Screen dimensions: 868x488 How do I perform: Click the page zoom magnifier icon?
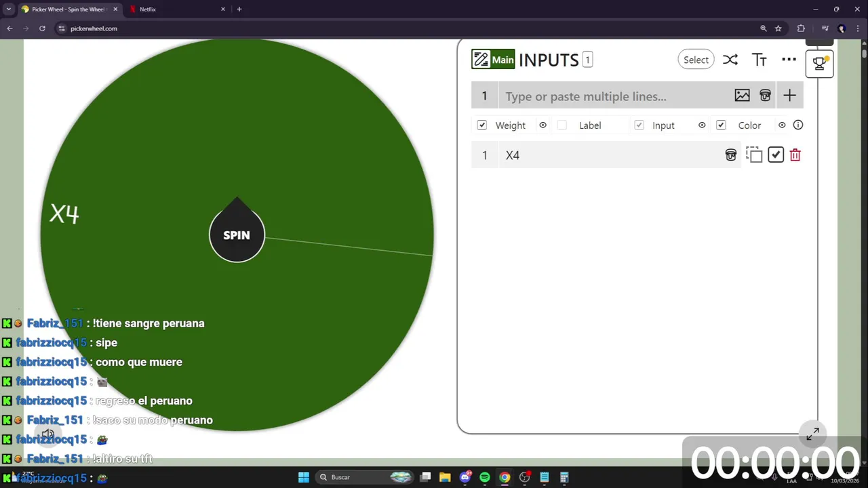click(x=764, y=28)
